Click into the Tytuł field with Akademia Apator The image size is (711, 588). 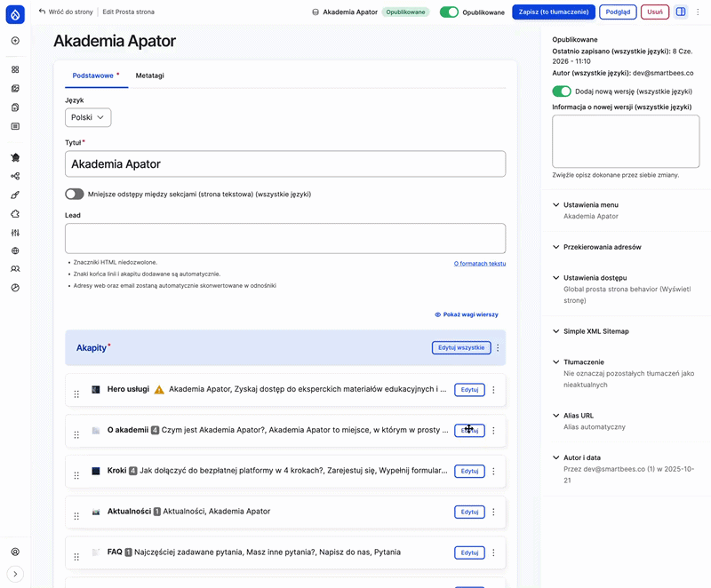pos(285,164)
